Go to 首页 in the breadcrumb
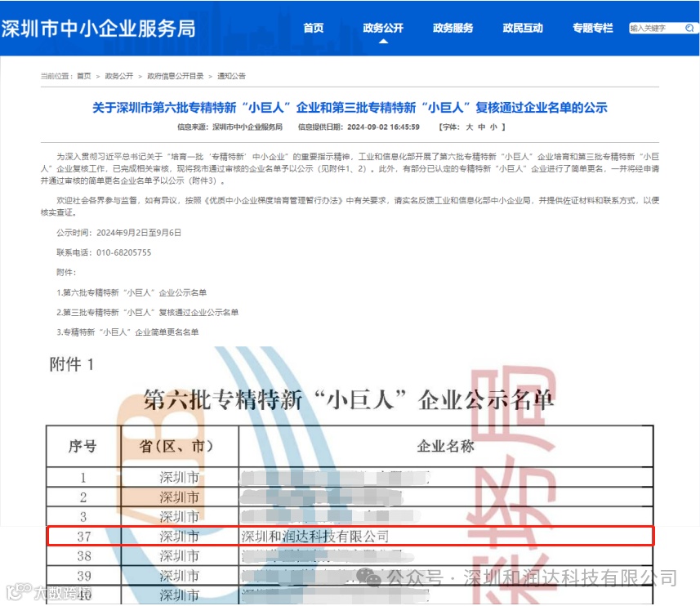The image size is (700, 606). (x=84, y=76)
